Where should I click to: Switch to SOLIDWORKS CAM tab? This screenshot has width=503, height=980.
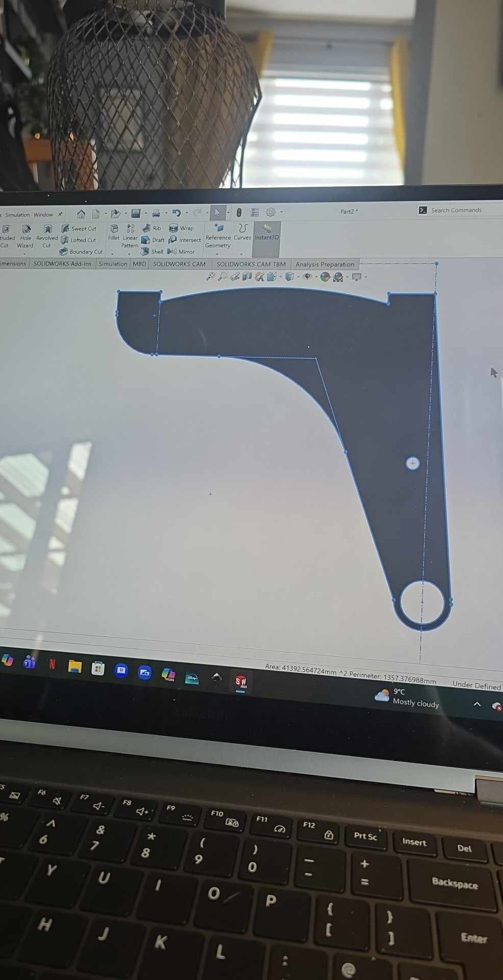[179, 264]
